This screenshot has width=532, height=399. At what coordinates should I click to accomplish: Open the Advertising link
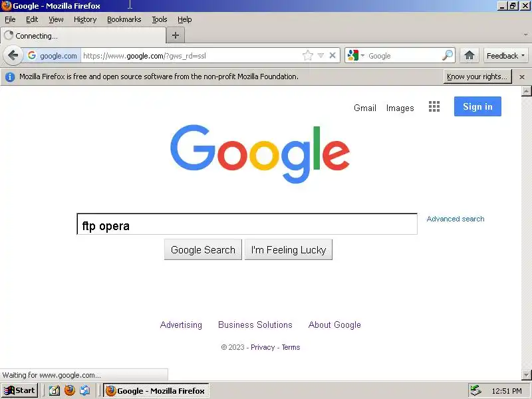pos(181,325)
